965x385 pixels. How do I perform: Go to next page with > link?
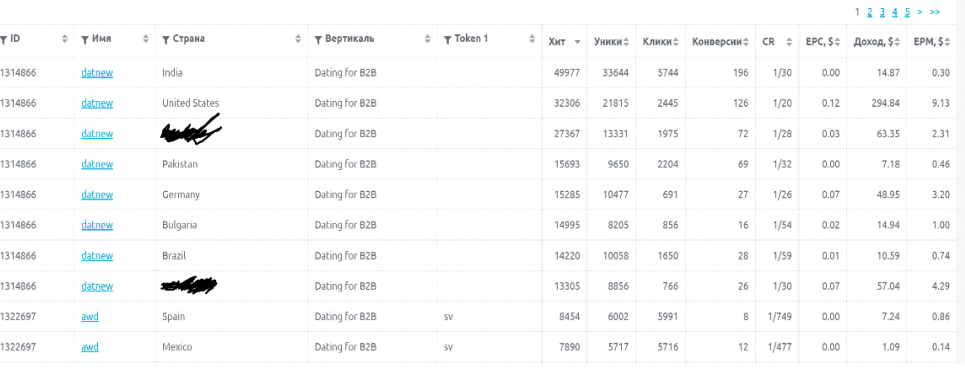tap(919, 12)
